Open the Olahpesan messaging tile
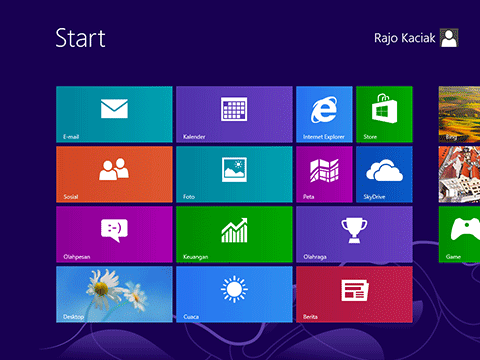 point(114,234)
